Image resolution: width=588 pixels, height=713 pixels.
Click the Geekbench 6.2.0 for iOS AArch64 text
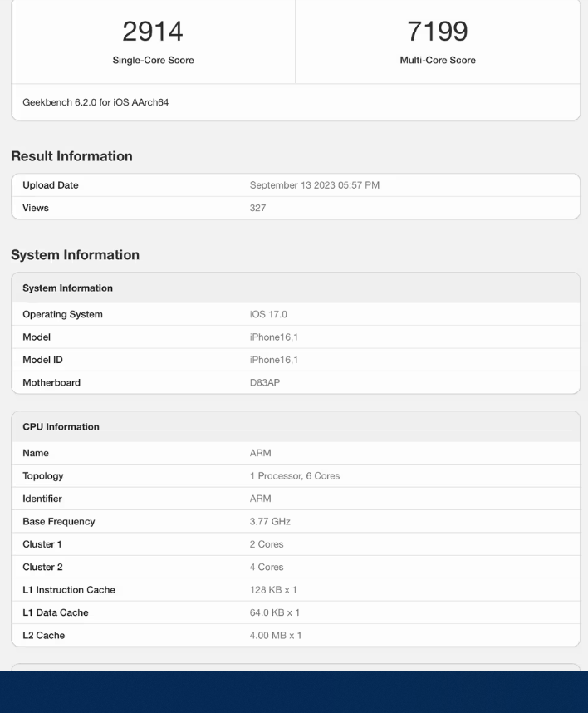[96, 103]
